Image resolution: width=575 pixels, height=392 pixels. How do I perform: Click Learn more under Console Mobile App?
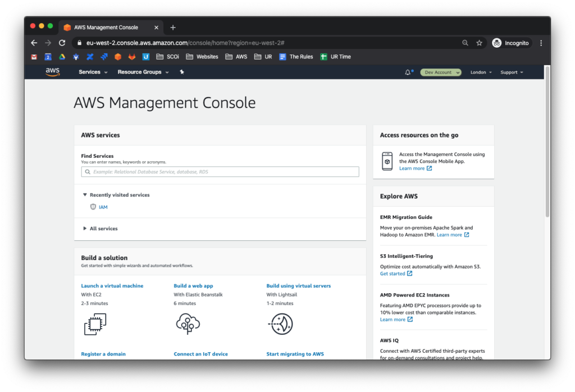(416, 168)
